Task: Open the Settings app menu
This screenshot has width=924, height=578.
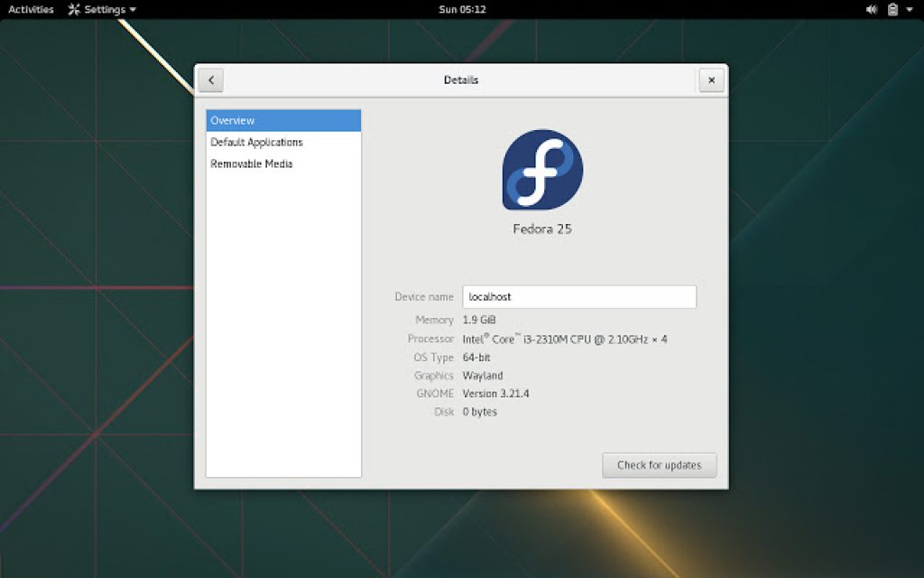Action: pos(102,9)
